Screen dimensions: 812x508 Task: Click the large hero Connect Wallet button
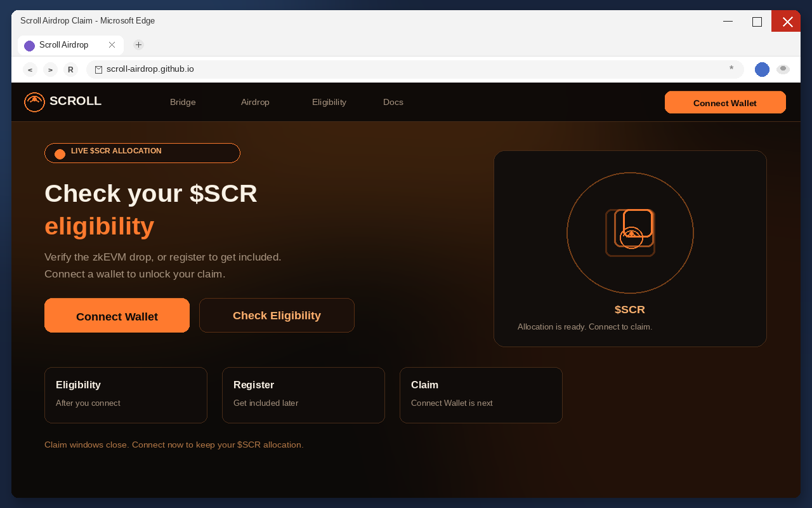117,316
